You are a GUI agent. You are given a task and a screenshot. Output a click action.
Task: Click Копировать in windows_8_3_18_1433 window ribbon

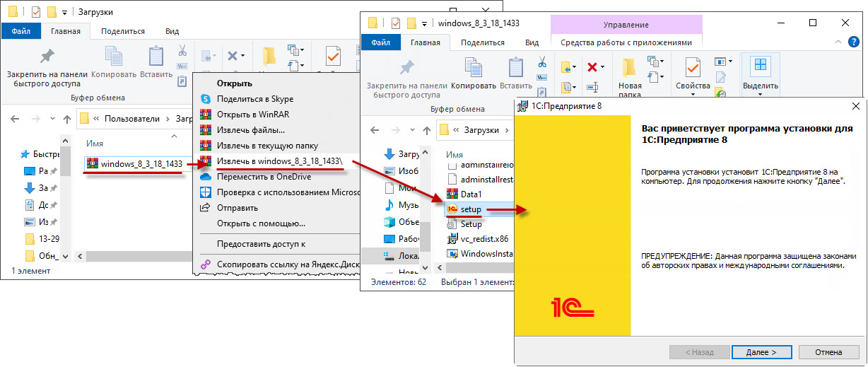[x=474, y=73]
